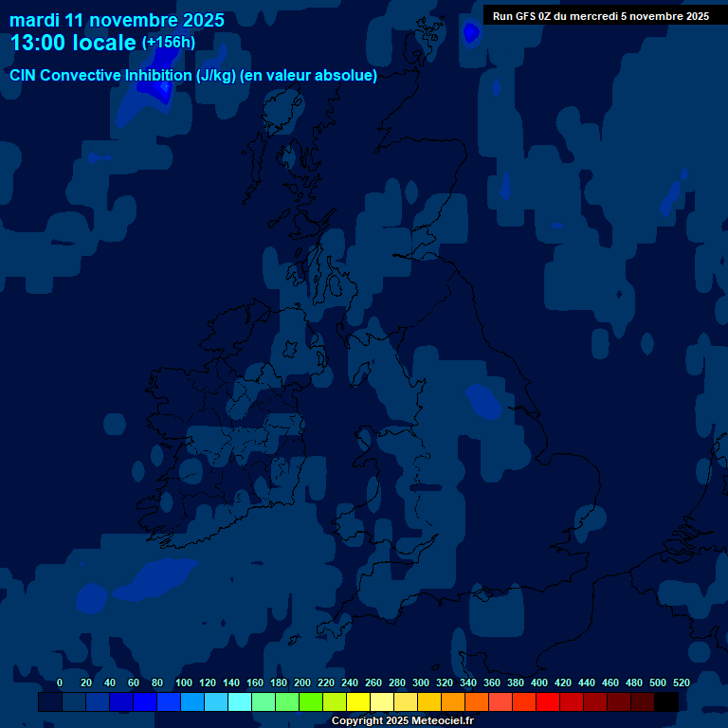Click the (+156h) forecast offset label
Viewport: 728px width, 728px height.
(168, 43)
